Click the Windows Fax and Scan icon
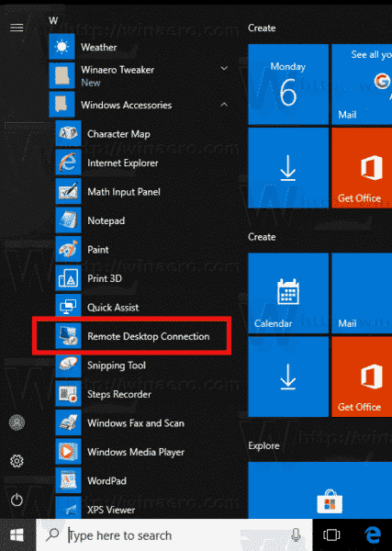This screenshot has width=392, height=551. click(x=68, y=422)
